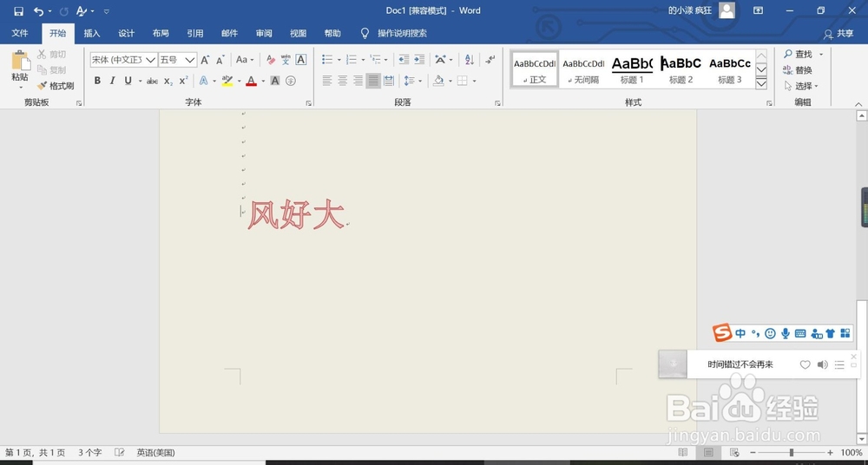Image resolution: width=868 pixels, height=465 pixels.
Task: Apply a character border
Action: 300,60
